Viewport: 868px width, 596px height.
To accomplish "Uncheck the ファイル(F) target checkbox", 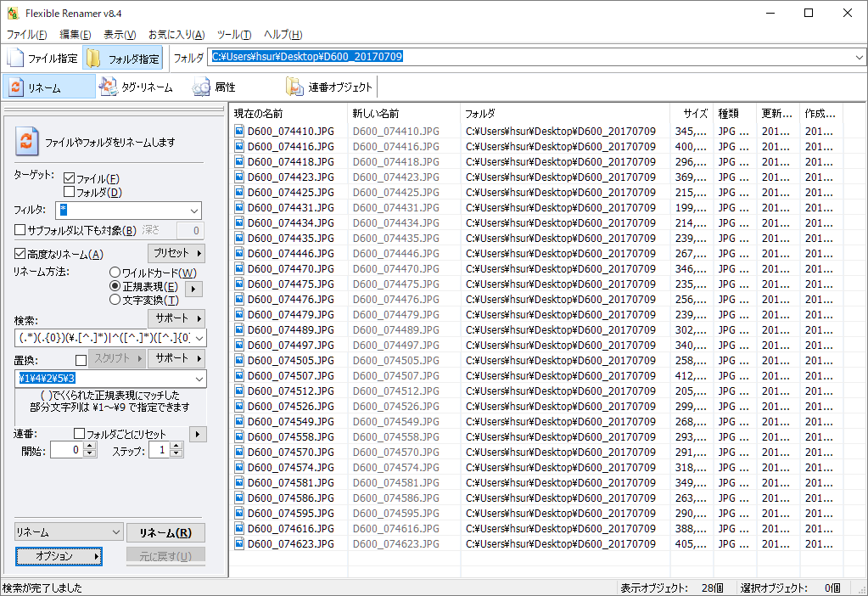I will coord(70,178).
